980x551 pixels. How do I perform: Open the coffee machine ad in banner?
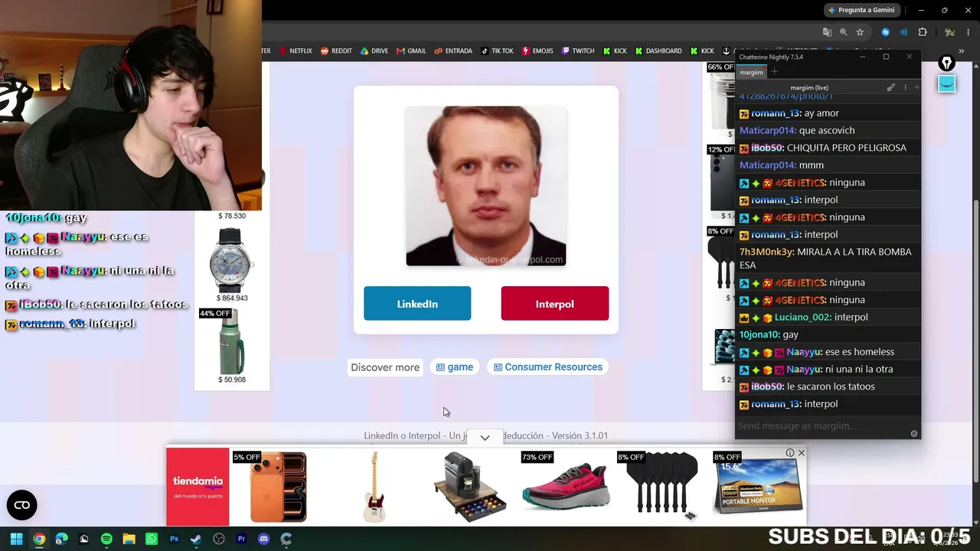469,487
